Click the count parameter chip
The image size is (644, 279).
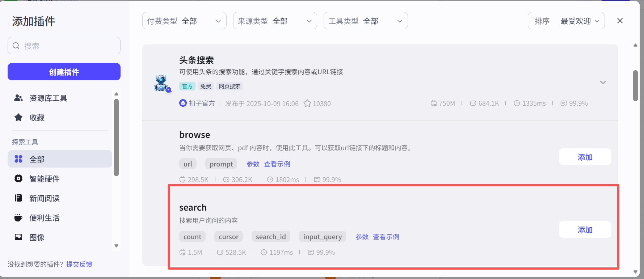[x=192, y=237]
